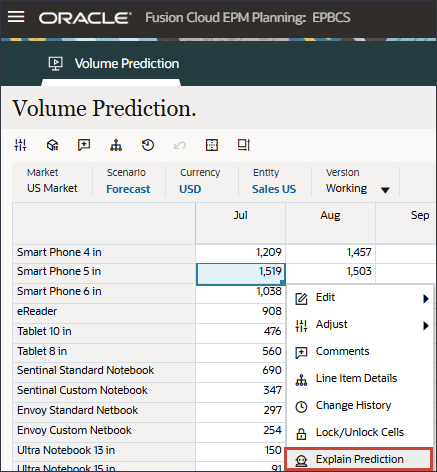Expand the Adjust submenu arrow
Image resolution: width=437 pixels, height=472 pixels.
click(x=426, y=325)
